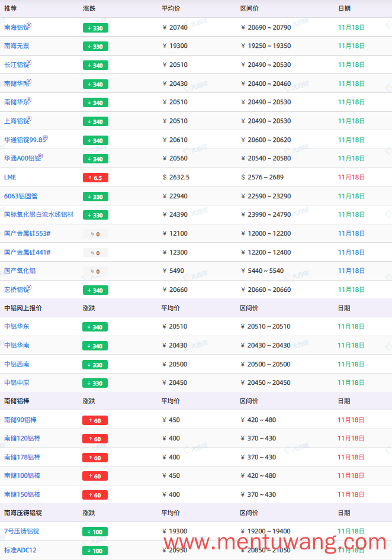
Task: Open the 南海无票 link
Action: pyautogui.click(x=17, y=46)
